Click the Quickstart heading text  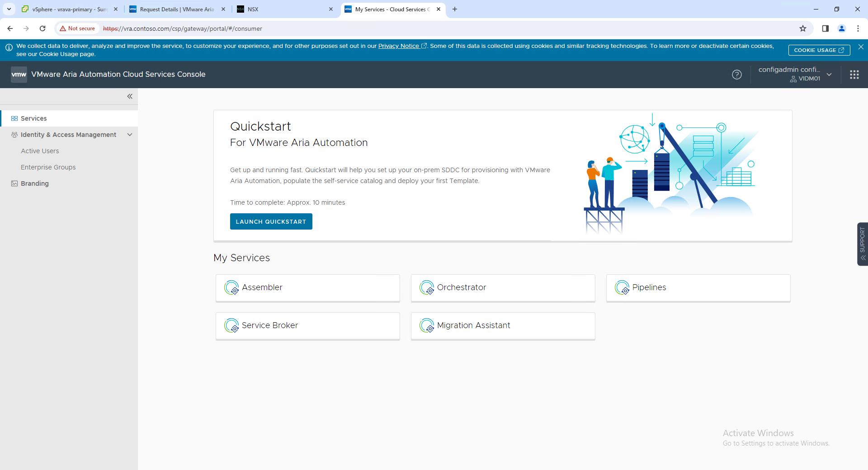click(260, 127)
